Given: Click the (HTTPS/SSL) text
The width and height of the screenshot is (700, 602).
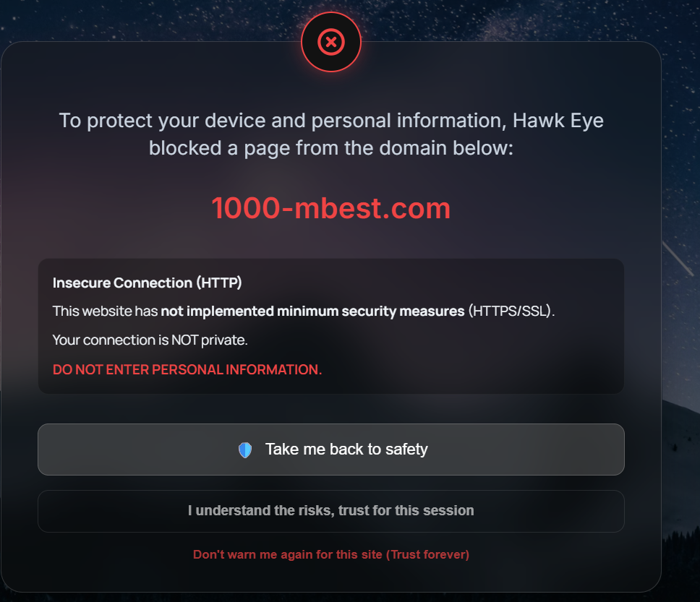Looking at the screenshot, I should click(x=511, y=311).
